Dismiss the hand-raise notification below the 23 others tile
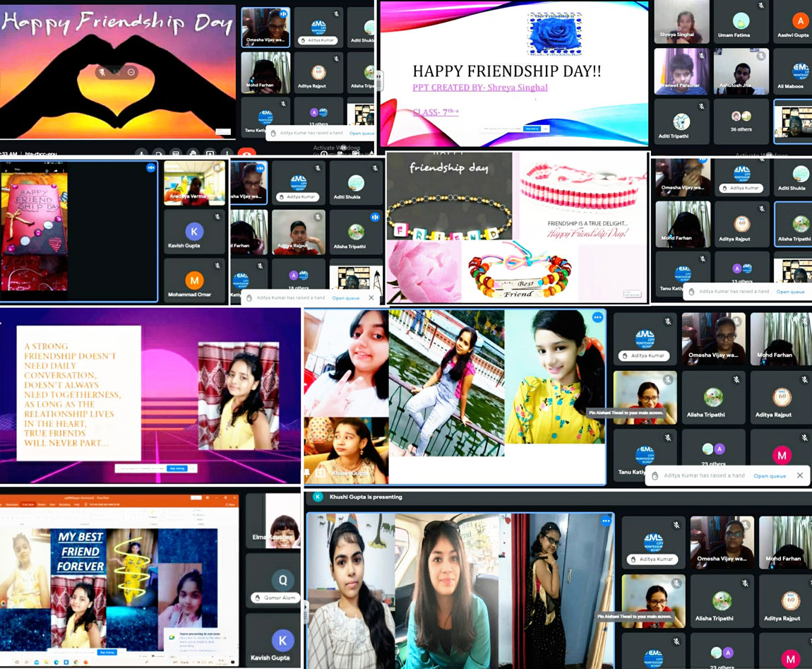812x669 pixels. click(x=800, y=475)
